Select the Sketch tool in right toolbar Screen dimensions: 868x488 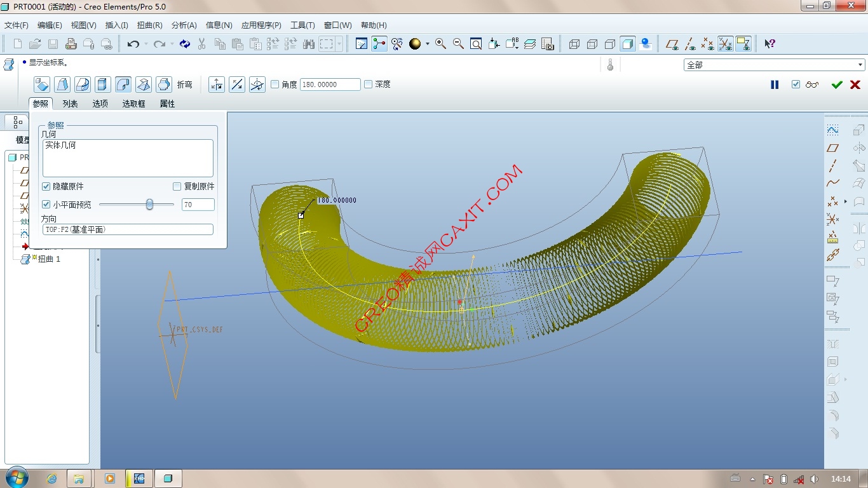click(832, 130)
